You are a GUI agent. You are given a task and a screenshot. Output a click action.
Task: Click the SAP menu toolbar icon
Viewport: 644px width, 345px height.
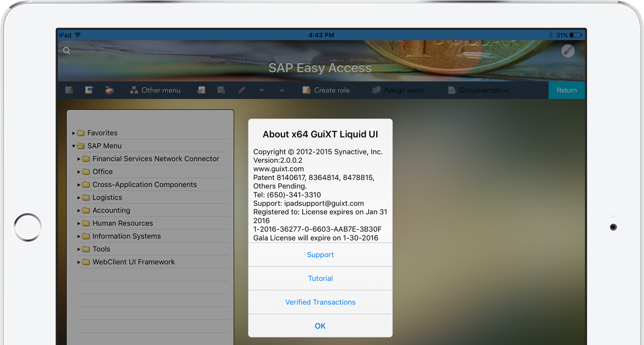click(89, 90)
